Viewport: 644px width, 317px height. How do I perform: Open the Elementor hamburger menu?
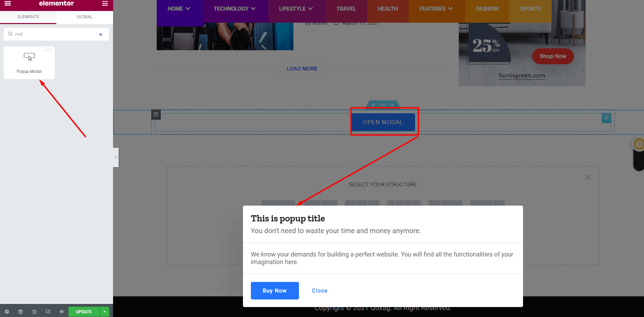tap(7, 3)
